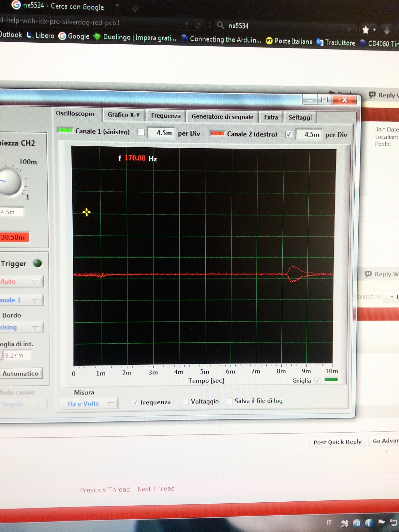
Task: Open the Outlook bookmark
Action: 11,35
